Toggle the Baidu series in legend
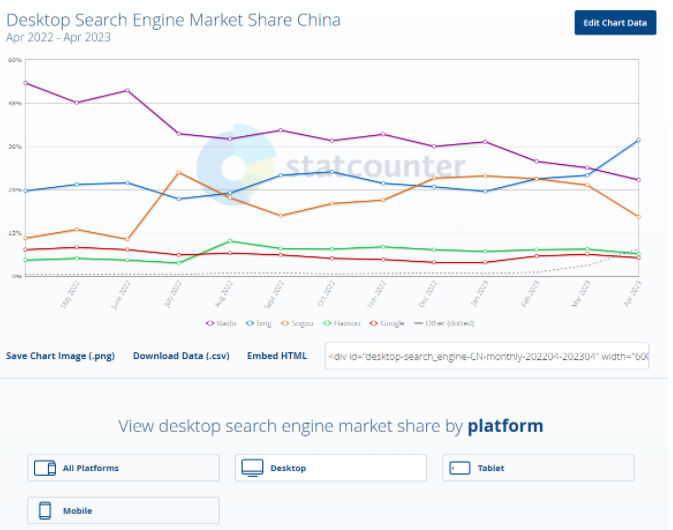The height and width of the screenshot is (530, 673). [x=223, y=325]
